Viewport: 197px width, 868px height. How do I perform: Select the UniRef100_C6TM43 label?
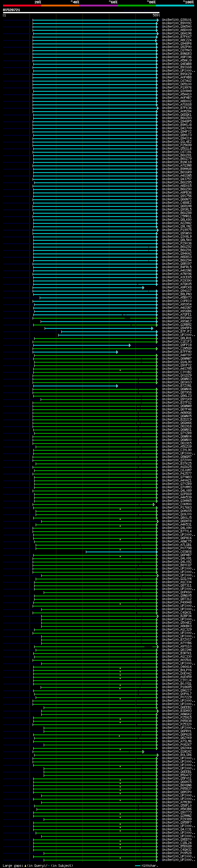(x=177, y=50)
